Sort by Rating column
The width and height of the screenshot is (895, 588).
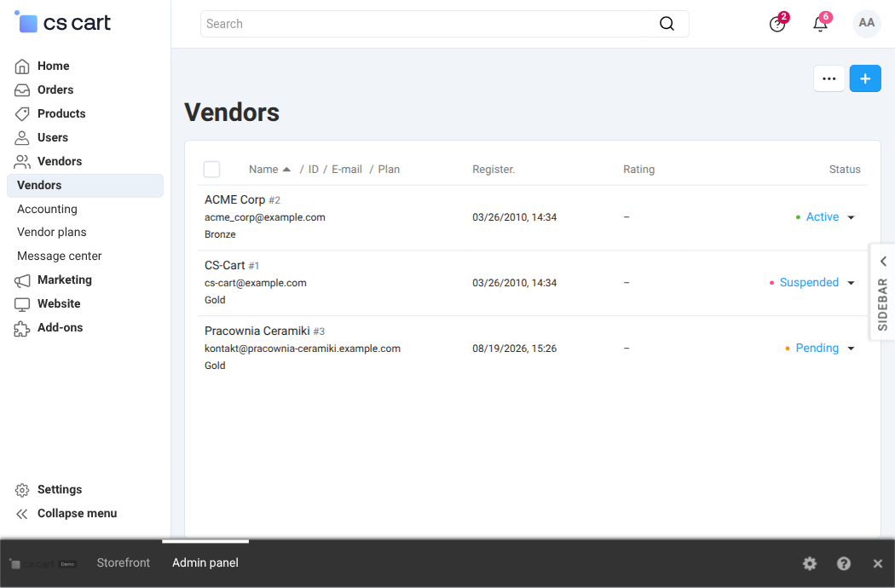coord(638,169)
